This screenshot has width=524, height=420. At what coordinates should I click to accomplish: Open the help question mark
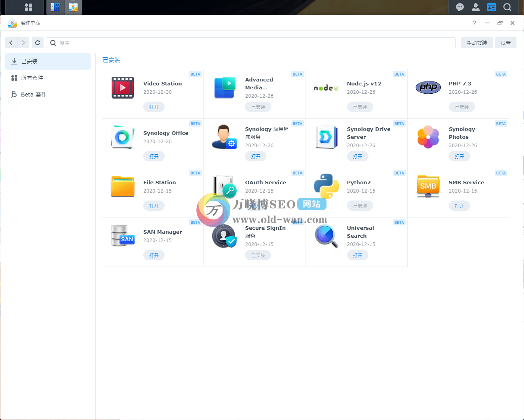475,23
